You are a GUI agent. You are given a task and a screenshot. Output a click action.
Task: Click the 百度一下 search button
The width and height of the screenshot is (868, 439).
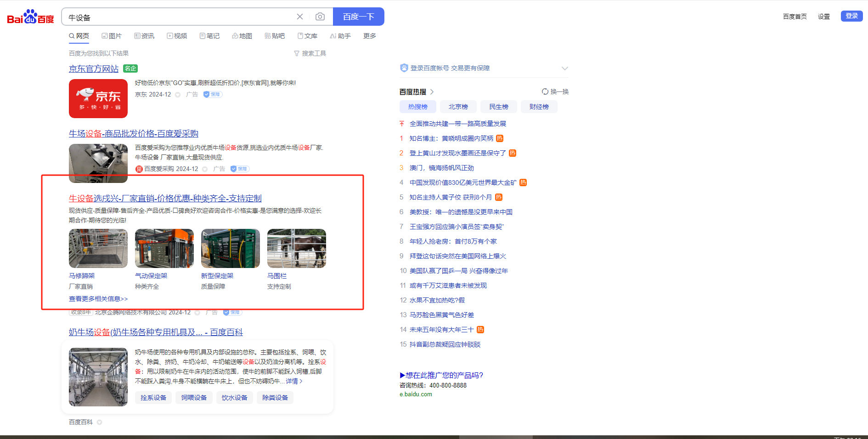(x=358, y=17)
